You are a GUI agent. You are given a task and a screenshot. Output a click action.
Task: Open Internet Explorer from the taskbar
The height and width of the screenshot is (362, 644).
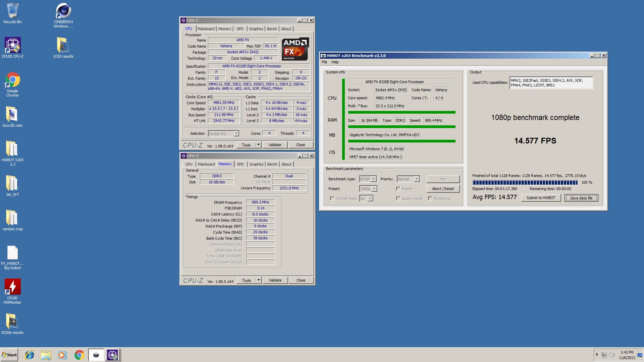coord(30,355)
